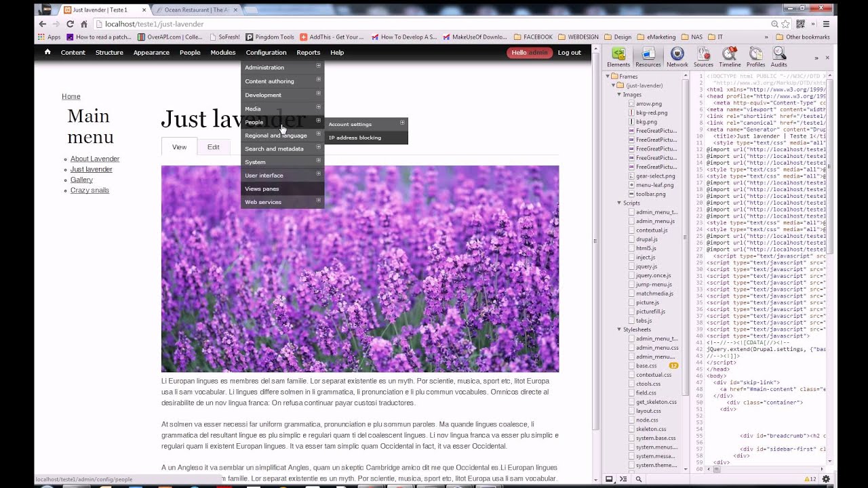The height and width of the screenshot is (488, 868).
Task: Collapse the Scripts resource group
Action: pos(619,203)
